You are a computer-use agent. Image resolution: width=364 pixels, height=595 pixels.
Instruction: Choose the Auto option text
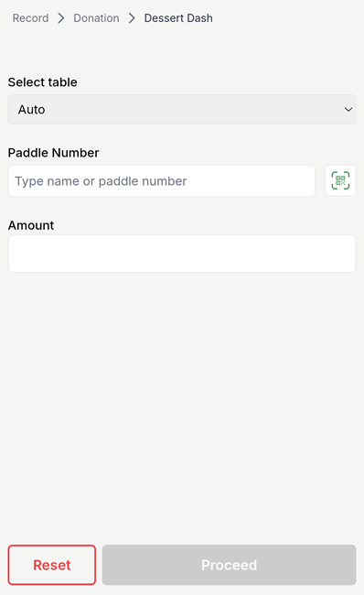pyautogui.click(x=31, y=110)
